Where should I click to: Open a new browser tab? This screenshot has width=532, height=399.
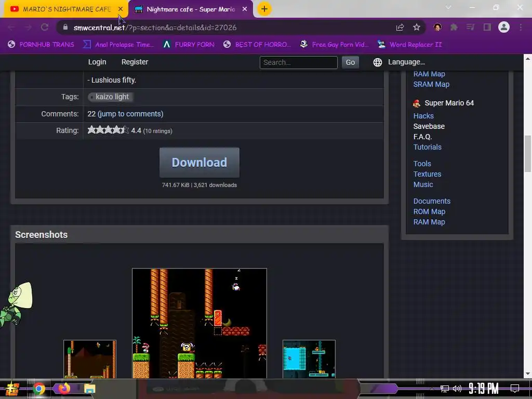[x=264, y=9]
